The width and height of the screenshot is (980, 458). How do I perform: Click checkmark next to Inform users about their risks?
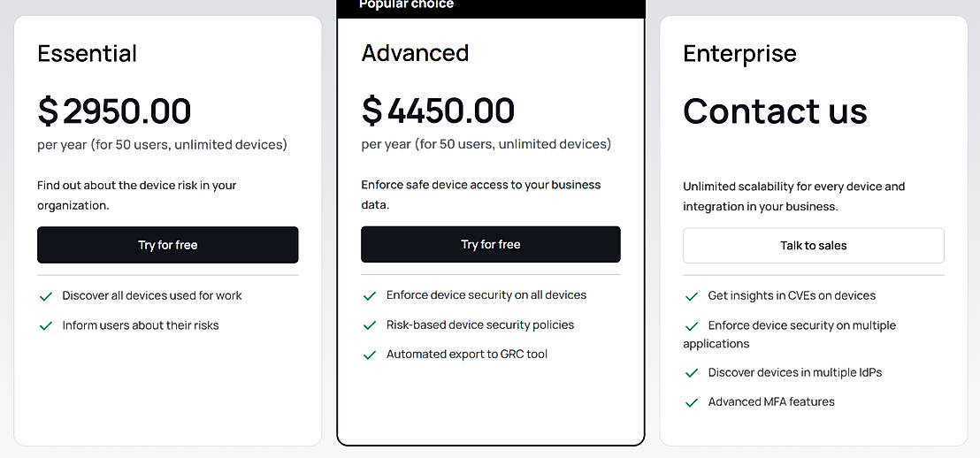[46, 325]
